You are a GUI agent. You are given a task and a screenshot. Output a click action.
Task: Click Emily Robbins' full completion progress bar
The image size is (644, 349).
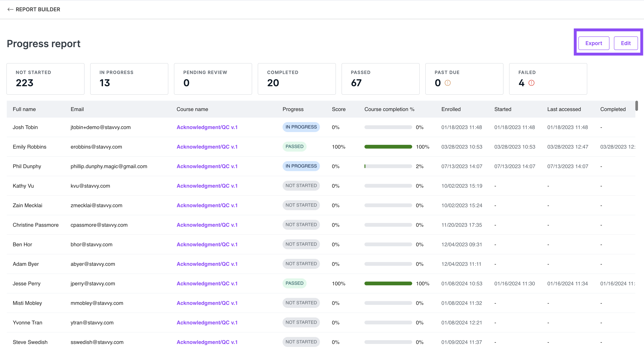(388, 147)
